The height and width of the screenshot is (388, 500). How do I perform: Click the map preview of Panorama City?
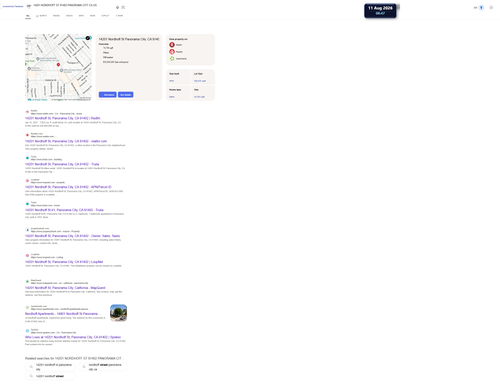[x=58, y=67]
